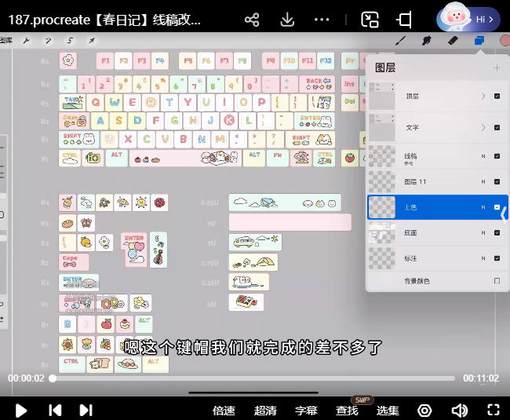The width and height of the screenshot is (510, 420).
Task: Select the Procreate eraser tool
Action: (x=453, y=40)
